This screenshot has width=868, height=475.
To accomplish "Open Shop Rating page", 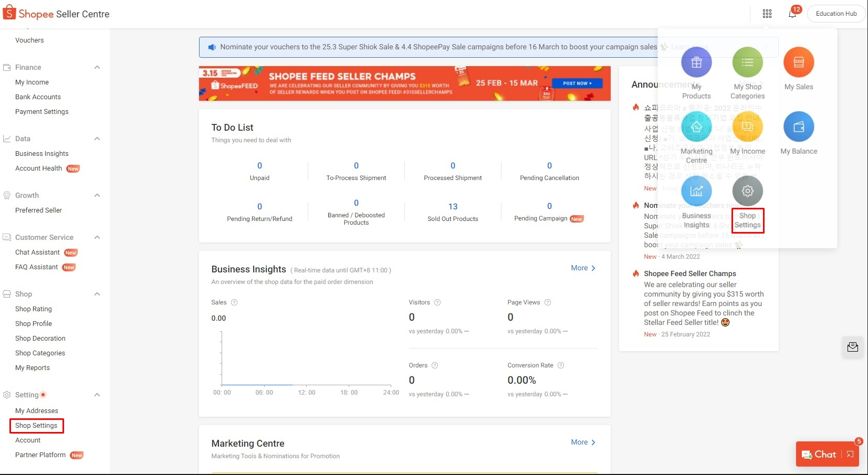I will (x=34, y=309).
